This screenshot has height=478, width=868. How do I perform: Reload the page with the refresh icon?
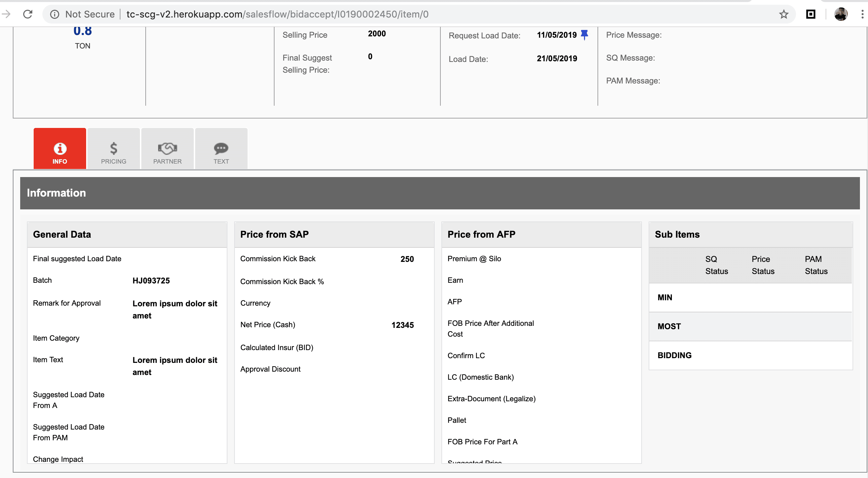pos(28,14)
